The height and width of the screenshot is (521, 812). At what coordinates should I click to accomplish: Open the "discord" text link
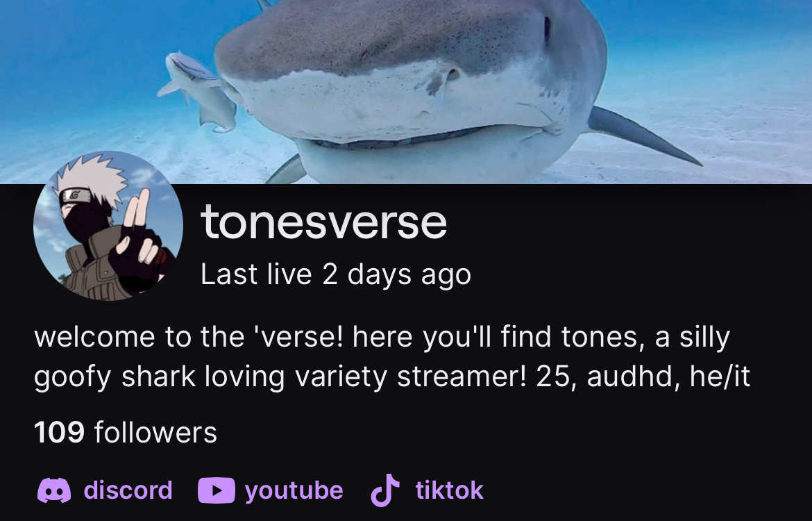point(128,490)
